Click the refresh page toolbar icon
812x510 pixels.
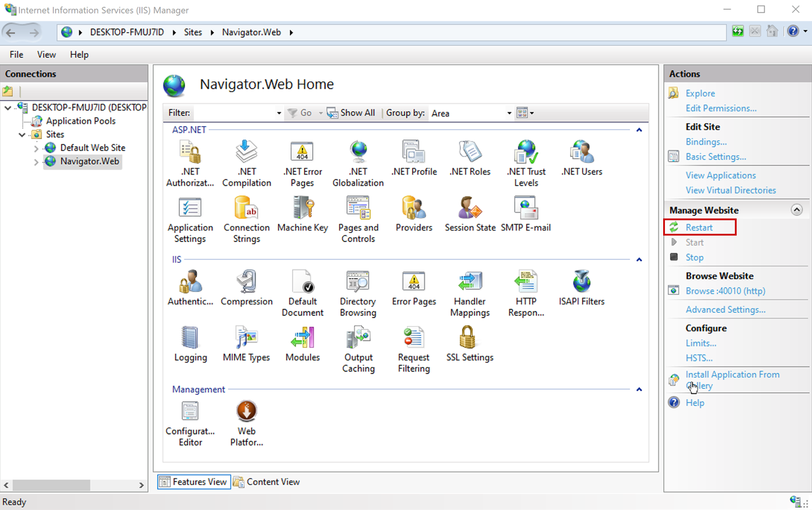click(738, 32)
